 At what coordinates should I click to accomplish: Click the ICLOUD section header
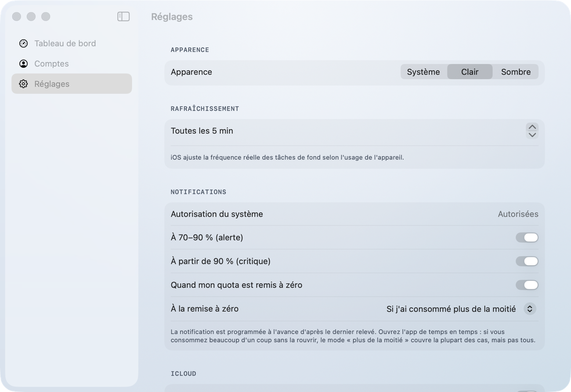coord(184,374)
